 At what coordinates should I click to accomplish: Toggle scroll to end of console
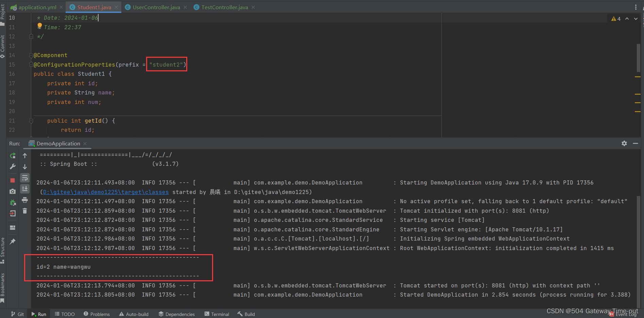point(25,189)
